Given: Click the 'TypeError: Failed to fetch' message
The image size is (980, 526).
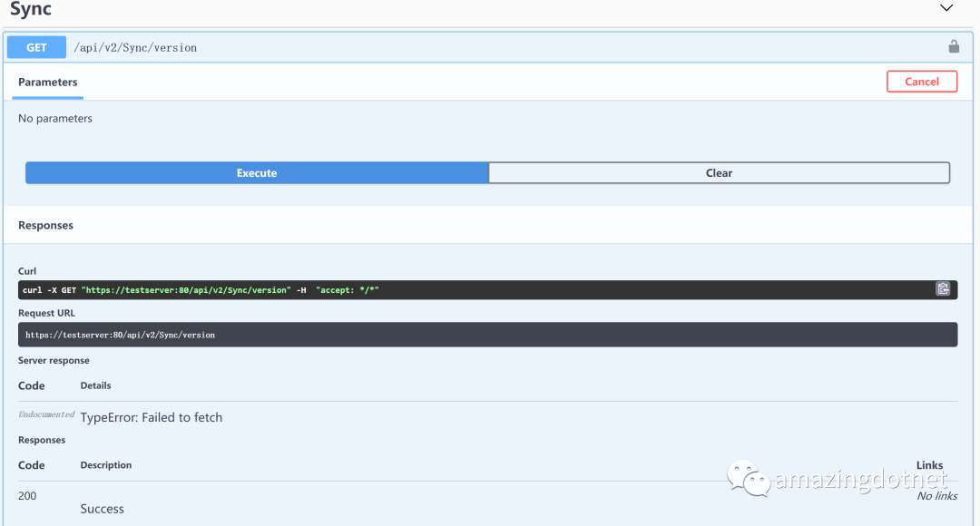Looking at the screenshot, I should pyautogui.click(x=152, y=417).
